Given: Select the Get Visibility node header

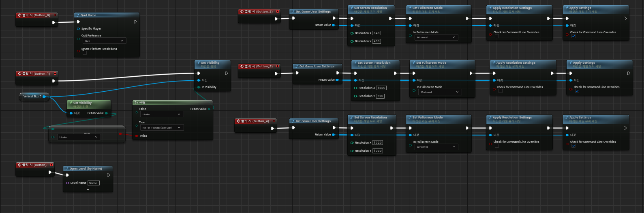Looking at the screenshot, I should (x=88, y=104).
